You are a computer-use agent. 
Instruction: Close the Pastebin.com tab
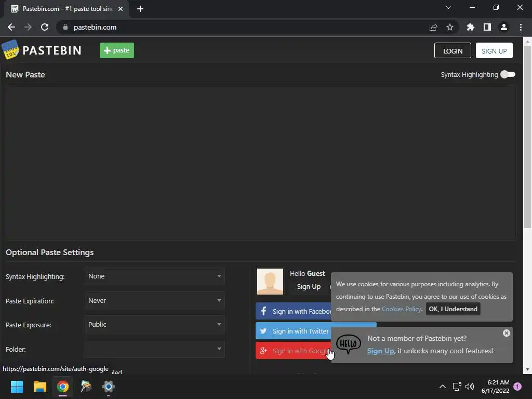121,9
